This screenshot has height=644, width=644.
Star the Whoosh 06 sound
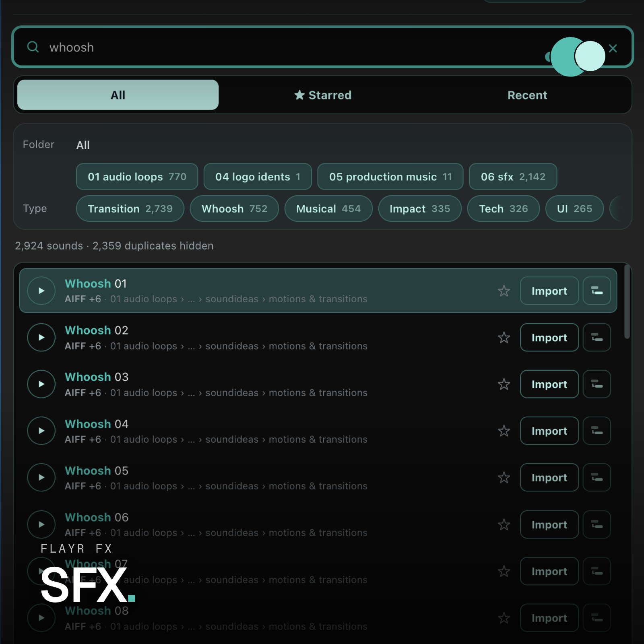point(504,524)
